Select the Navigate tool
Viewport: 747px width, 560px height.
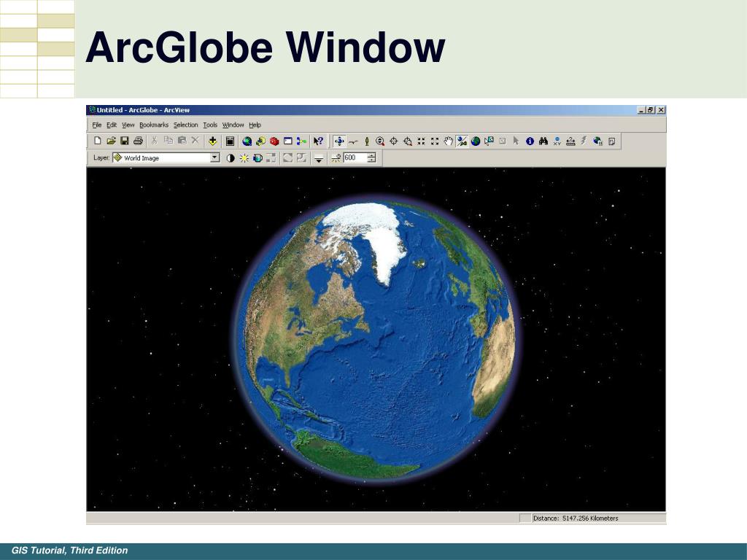point(339,141)
